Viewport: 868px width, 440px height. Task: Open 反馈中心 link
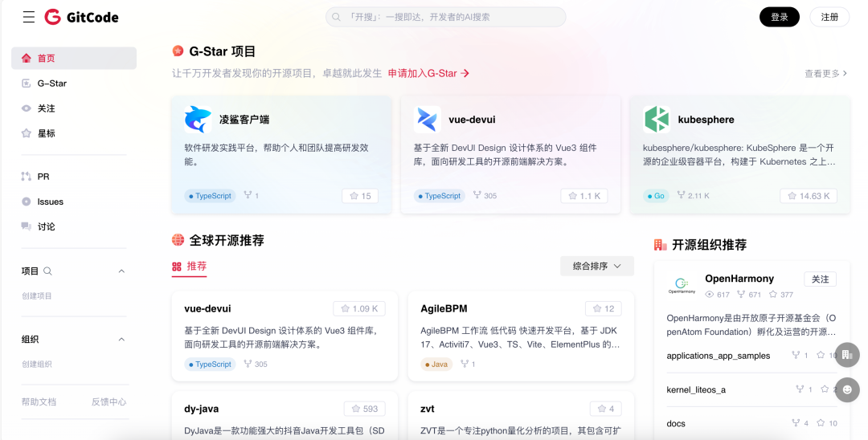[x=109, y=401]
